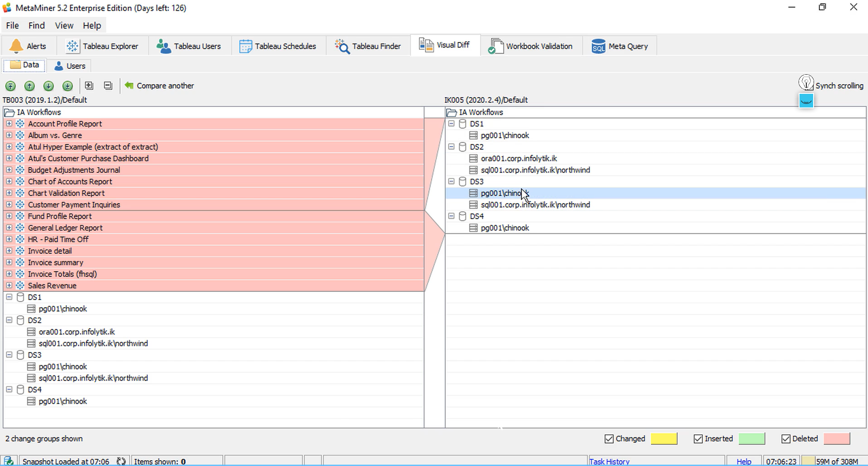868x466 pixels.
Task: Click the IA Workflows folder icon in right pane
Action: (451, 112)
